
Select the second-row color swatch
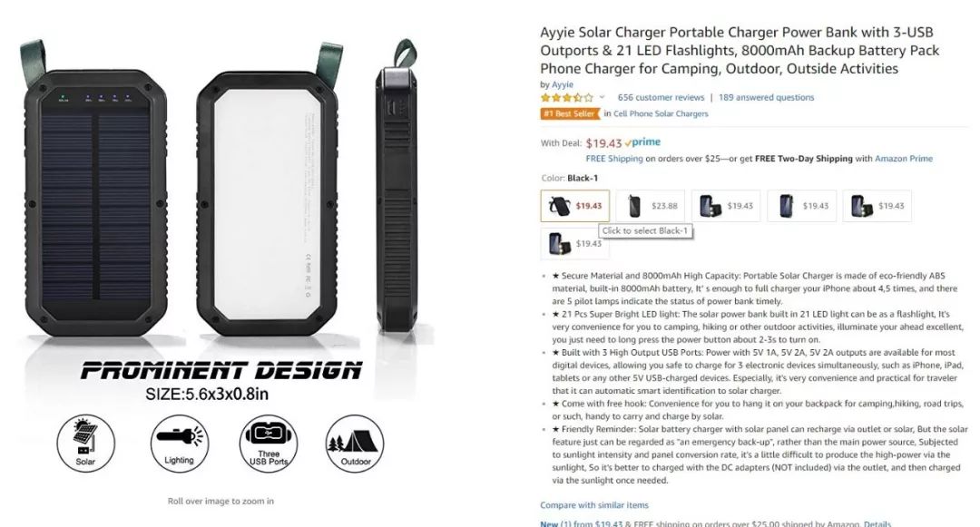575,243
